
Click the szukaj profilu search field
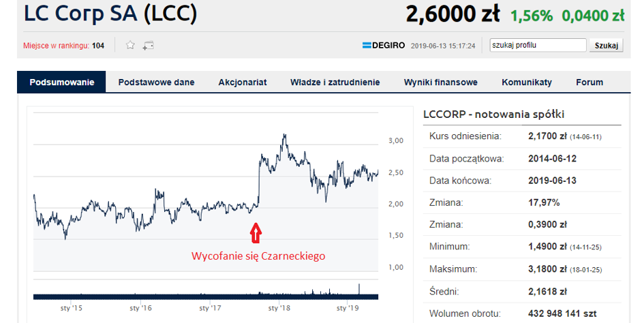tap(538, 46)
